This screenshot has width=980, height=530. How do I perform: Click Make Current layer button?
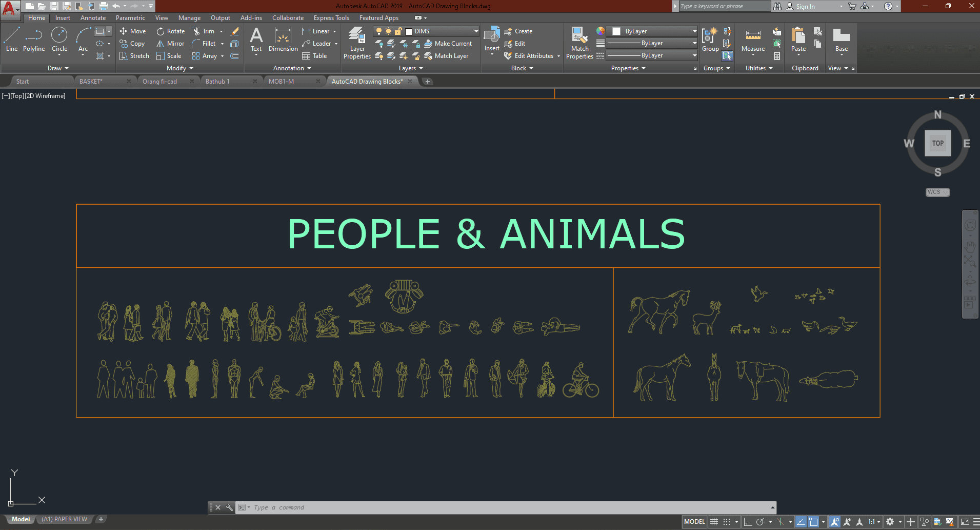[448, 44]
